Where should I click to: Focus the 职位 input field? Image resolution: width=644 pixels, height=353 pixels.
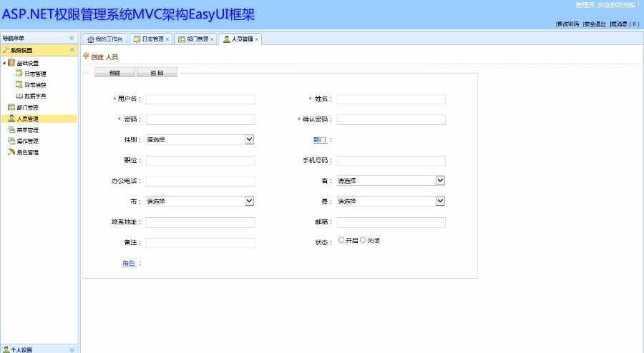[x=200, y=160]
